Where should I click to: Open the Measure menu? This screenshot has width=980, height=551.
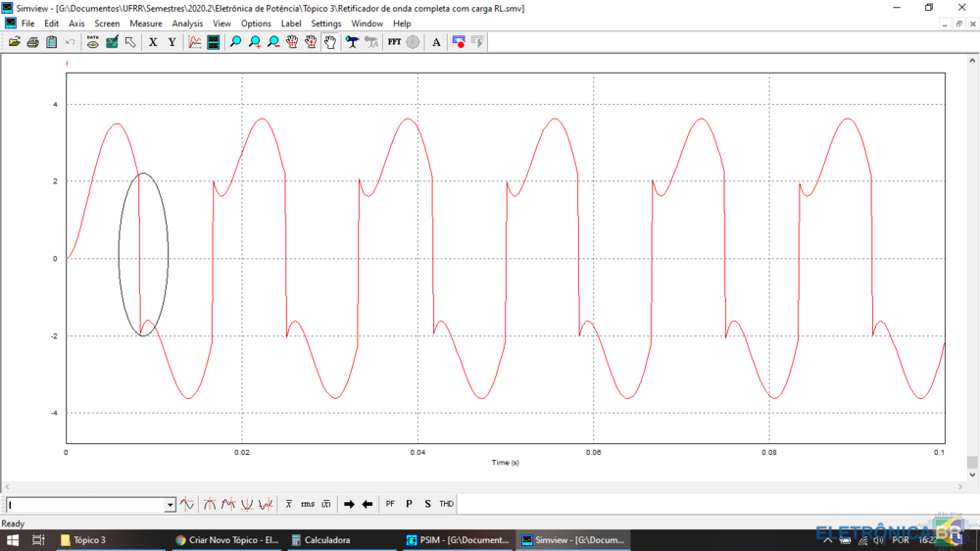pos(146,24)
